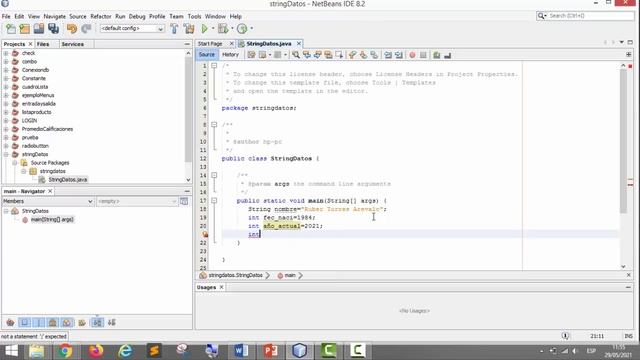Collapse the Source Packages node
The height and width of the screenshot is (360, 640).
15,163
